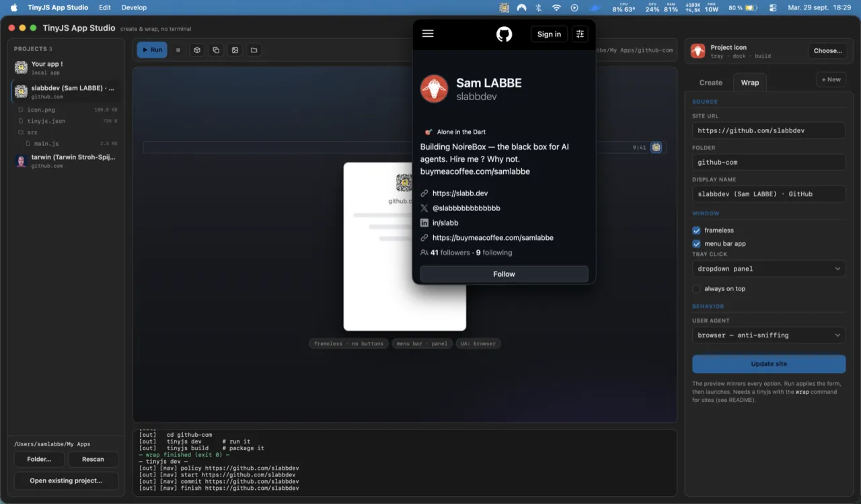
Task: Click the Run button in the toolbar
Action: click(152, 50)
